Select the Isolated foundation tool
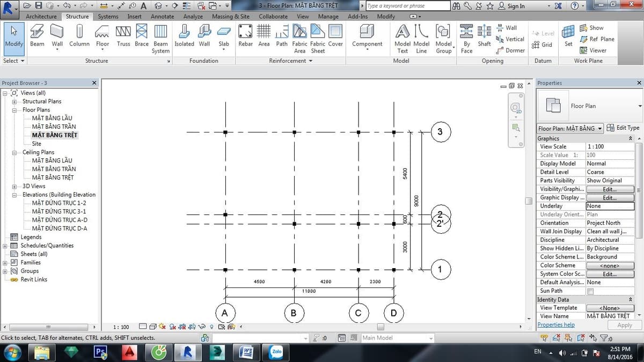The height and width of the screenshot is (362, 644). point(184,36)
